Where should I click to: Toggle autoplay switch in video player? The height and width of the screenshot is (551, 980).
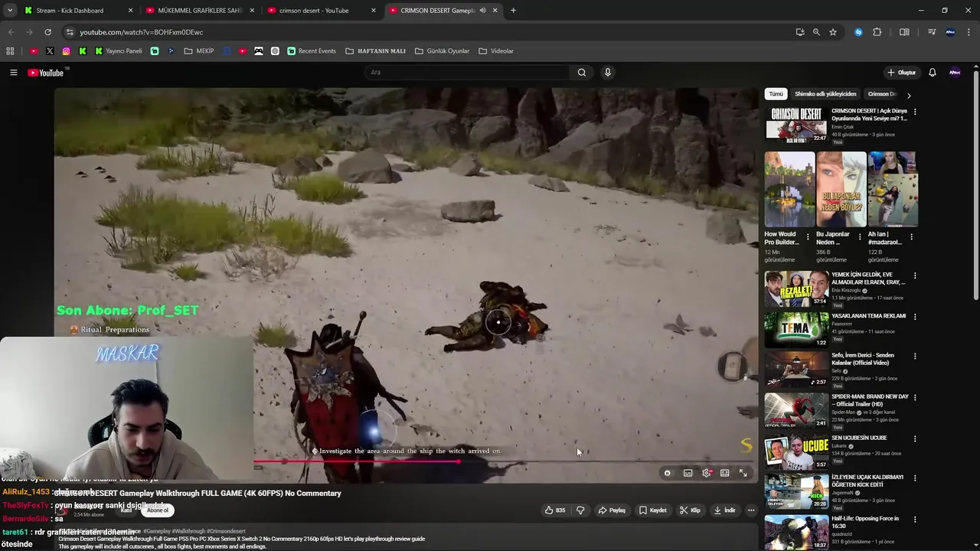point(667,473)
